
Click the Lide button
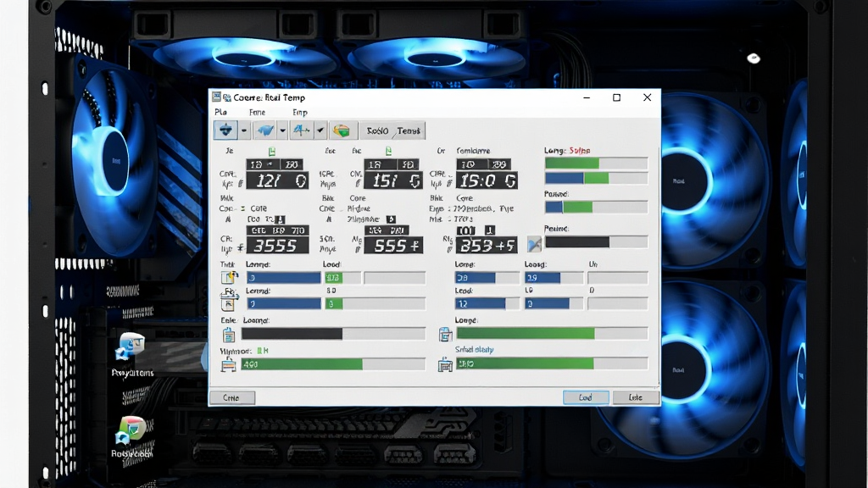coord(636,397)
